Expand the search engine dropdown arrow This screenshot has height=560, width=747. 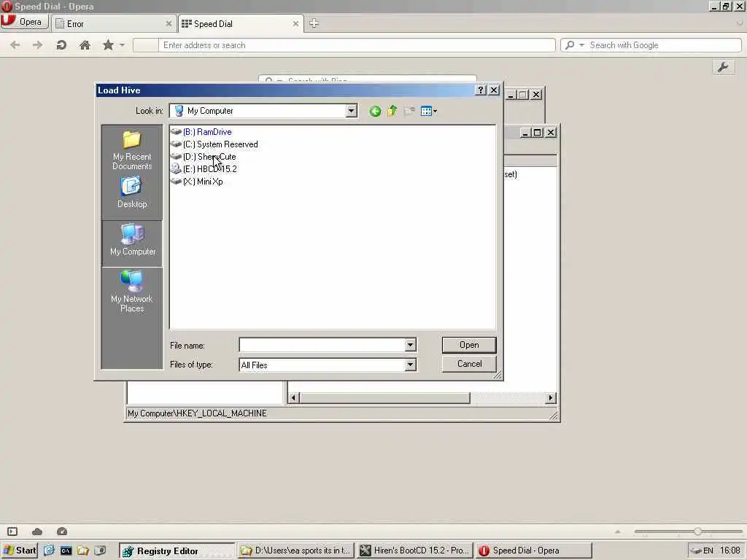pos(581,45)
